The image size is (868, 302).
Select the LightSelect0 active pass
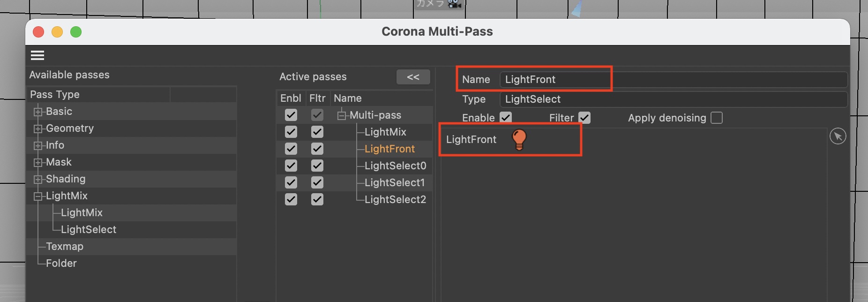pyautogui.click(x=395, y=166)
